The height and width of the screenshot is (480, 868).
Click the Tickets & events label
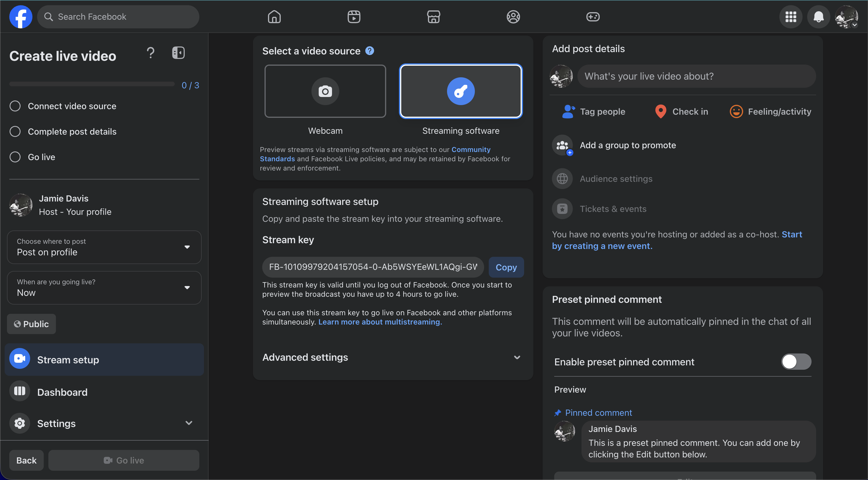tap(613, 209)
